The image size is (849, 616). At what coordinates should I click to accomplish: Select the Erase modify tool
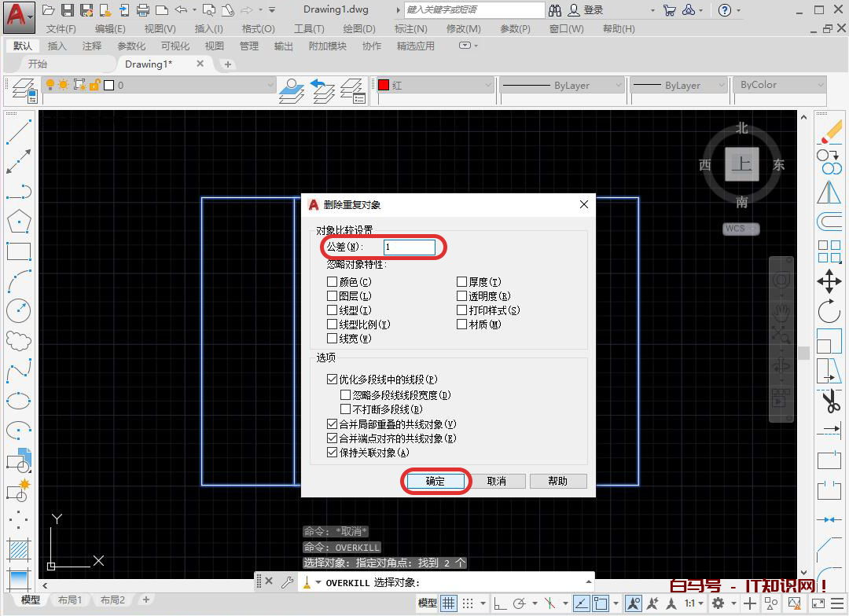tap(829, 134)
